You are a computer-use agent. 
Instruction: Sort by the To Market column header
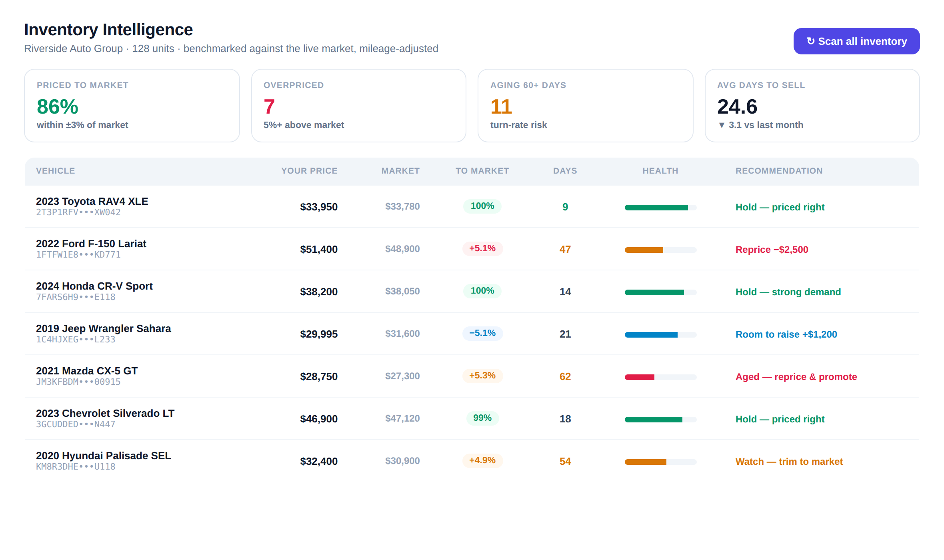482,171
